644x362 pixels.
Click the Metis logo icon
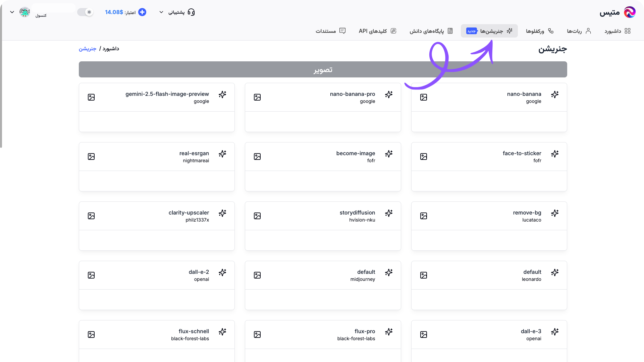coord(630,12)
